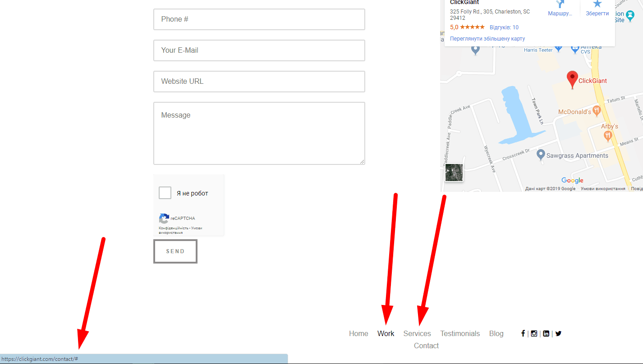
Task: Open Home from the footer navigation
Action: pyautogui.click(x=358, y=333)
